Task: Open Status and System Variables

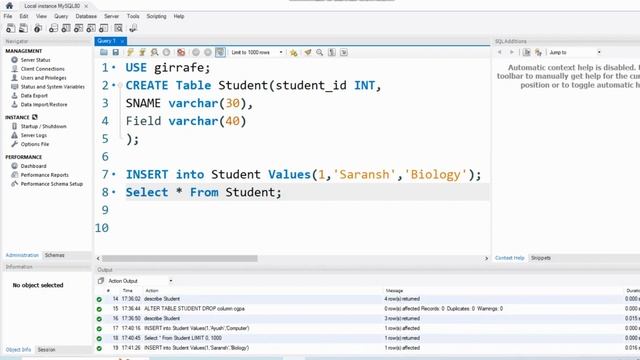Action: tap(53, 87)
